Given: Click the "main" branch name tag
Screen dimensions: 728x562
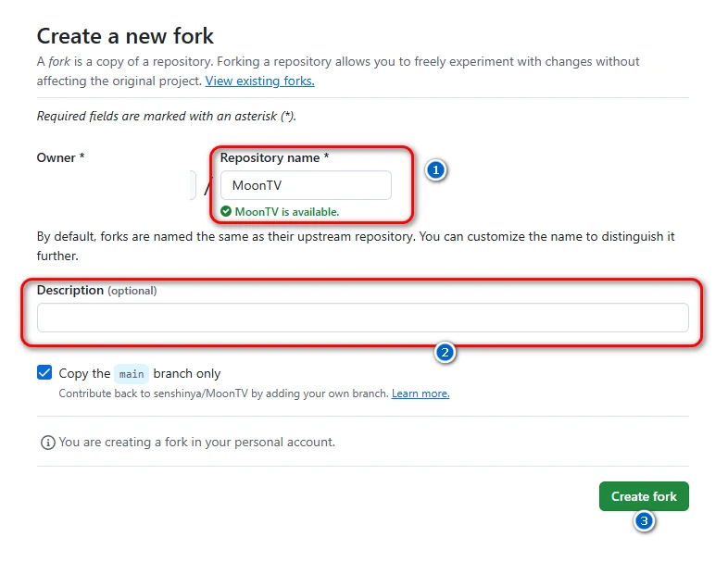Looking at the screenshot, I should [x=132, y=374].
